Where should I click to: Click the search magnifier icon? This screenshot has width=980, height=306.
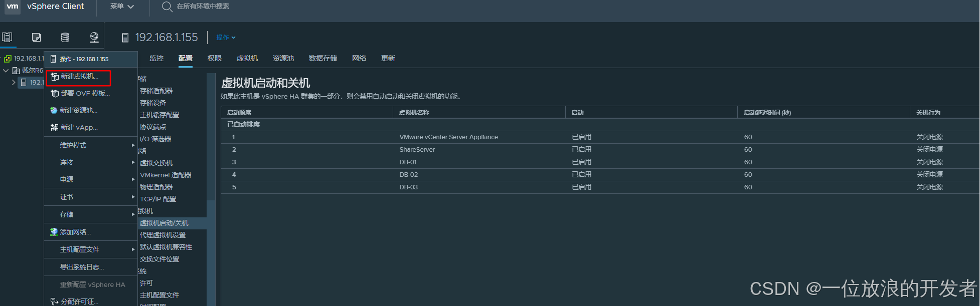click(x=167, y=7)
